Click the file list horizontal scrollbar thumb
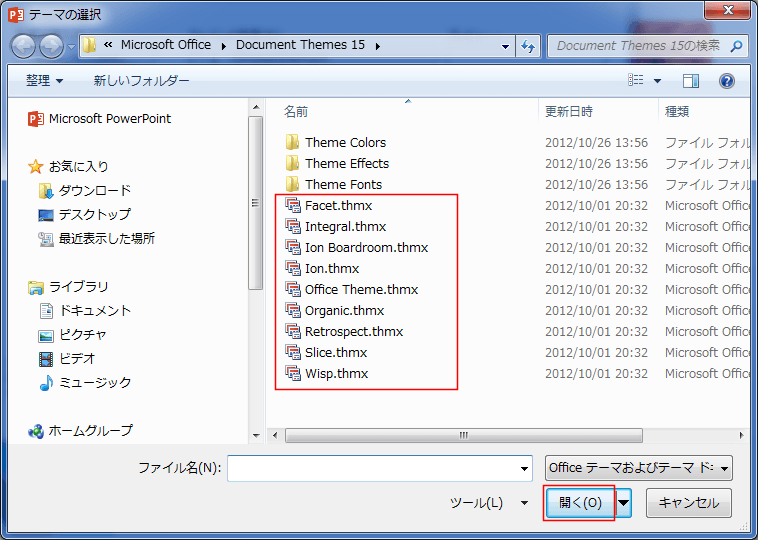This screenshot has height=540, width=758. pyautogui.click(x=464, y=435)
